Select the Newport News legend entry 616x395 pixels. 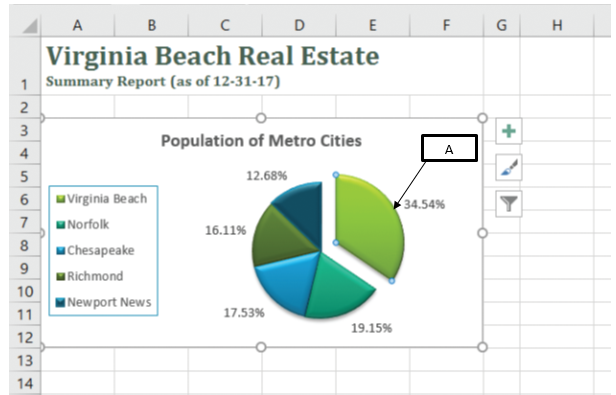pos(104,302)
